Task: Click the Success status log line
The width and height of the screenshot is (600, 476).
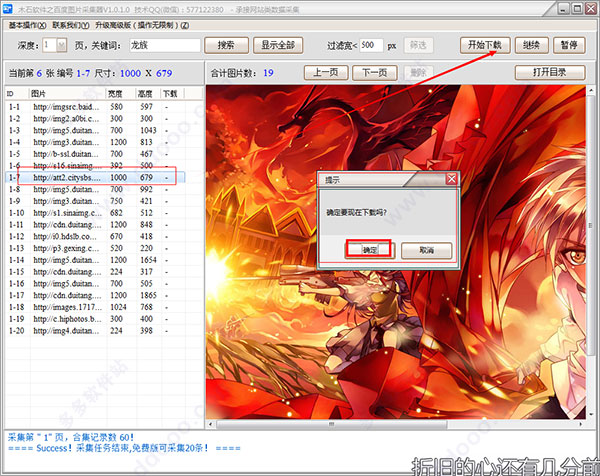Action: (x=124, y=448)
